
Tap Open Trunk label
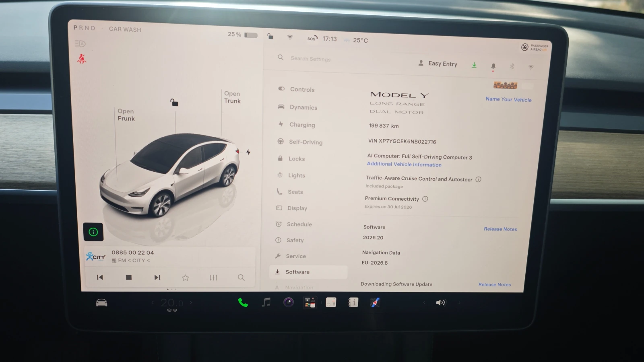pos(232,97)
